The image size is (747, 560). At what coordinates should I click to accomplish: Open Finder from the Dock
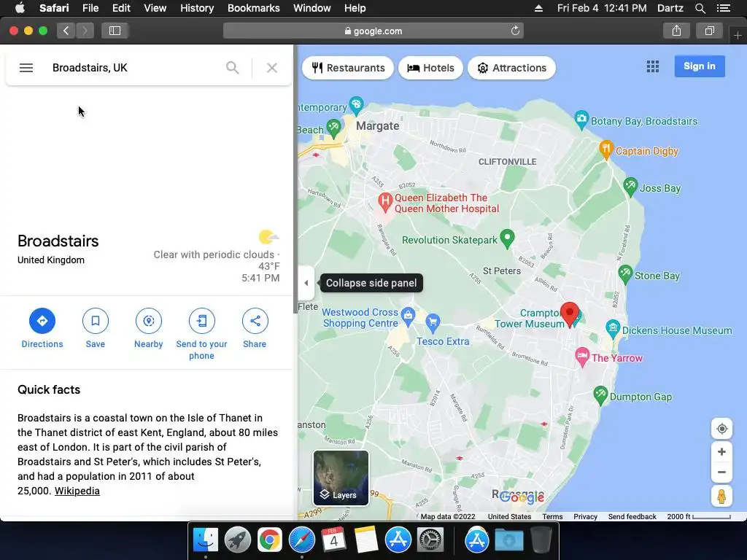pos(205,540)
